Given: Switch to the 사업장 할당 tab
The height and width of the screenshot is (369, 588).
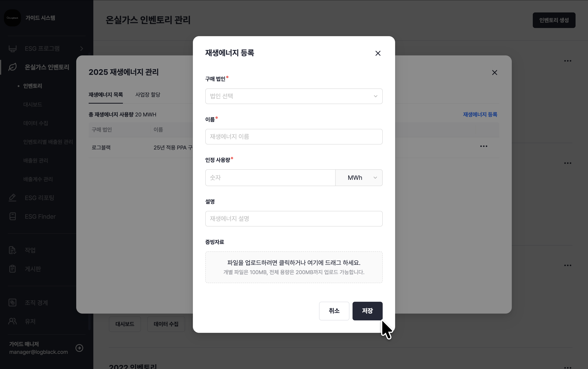Looking at the screenshot, I should [x=148, y=95].
